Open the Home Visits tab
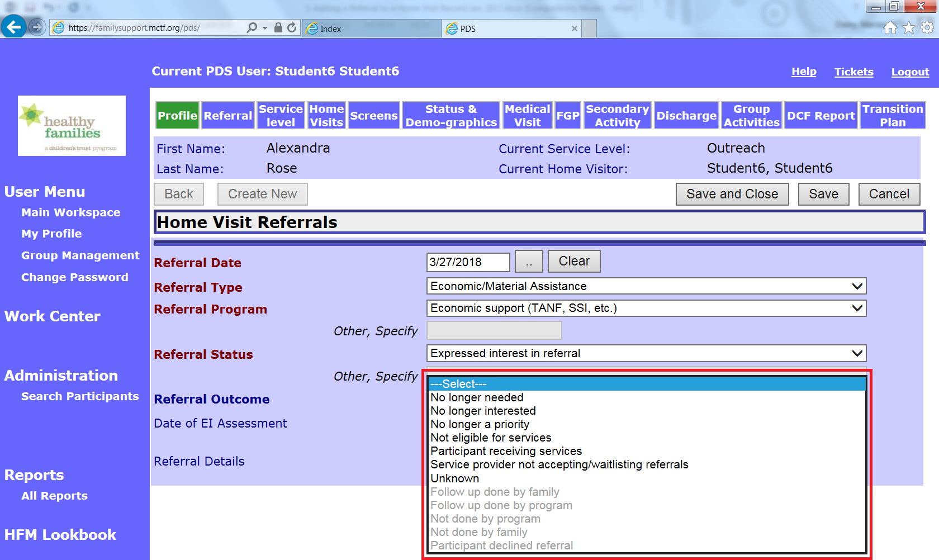 326,116
